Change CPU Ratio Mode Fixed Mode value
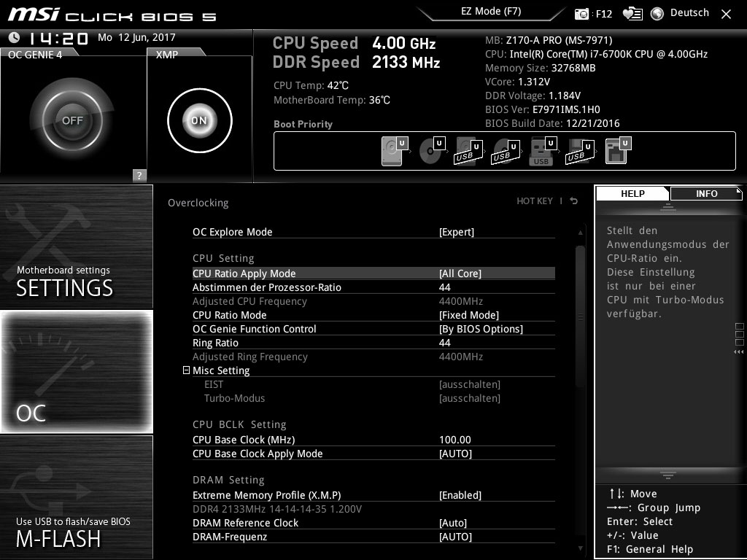Image resolution: width=747 pixels, height=560 pixels. pos(469,315)
